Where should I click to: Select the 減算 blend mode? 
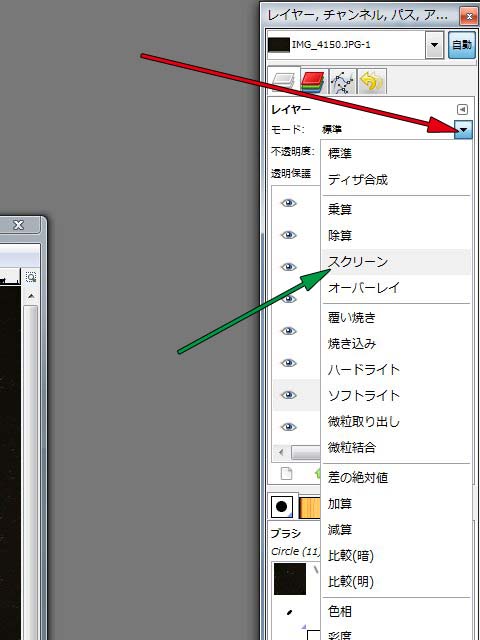tap(396, 530)
